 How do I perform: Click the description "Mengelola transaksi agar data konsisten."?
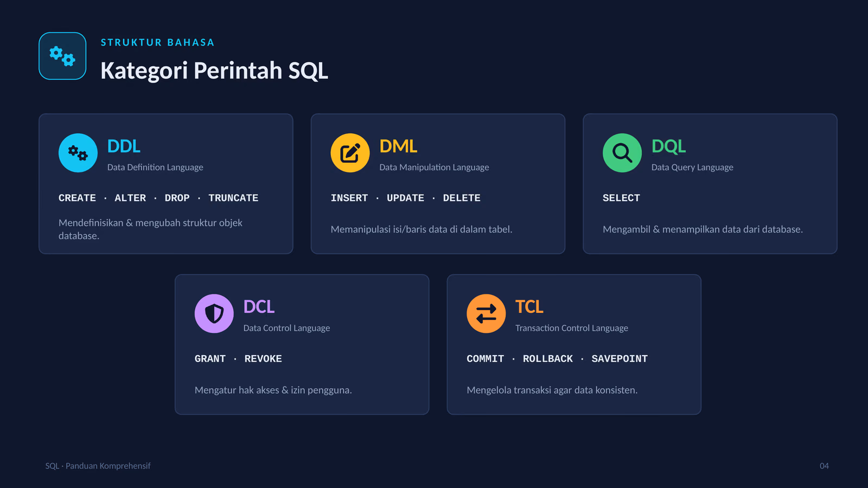pyautogui.click(x=552, y=390)
